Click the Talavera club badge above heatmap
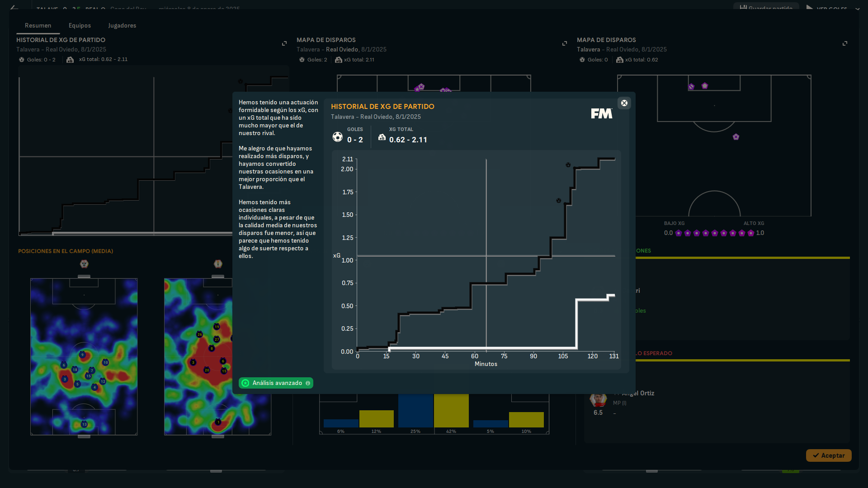This screenshot has width=868, height=488. 84,264
